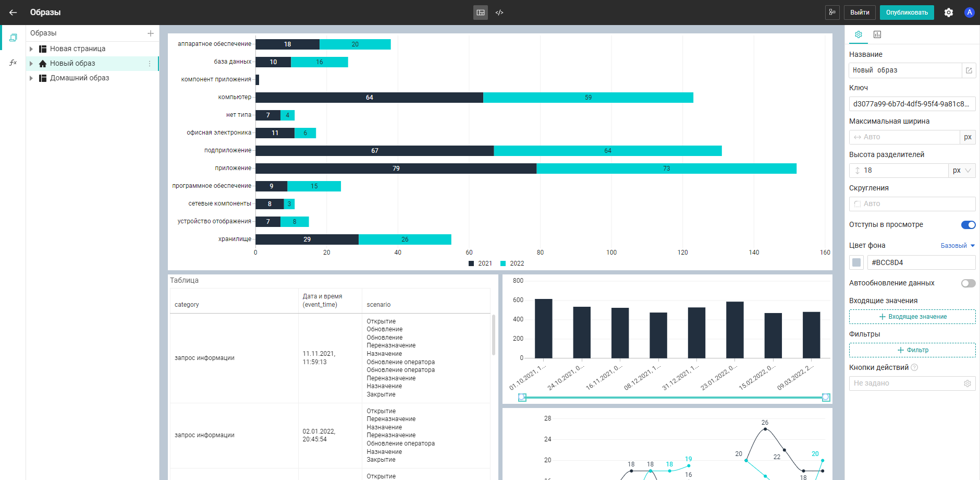Open the Название field in external editor
980x480 pixels.
(x=969, y=70)
